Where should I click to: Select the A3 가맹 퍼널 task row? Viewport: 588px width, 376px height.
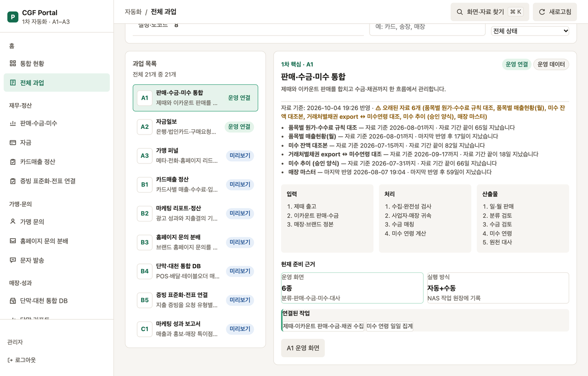pos(195,156)
